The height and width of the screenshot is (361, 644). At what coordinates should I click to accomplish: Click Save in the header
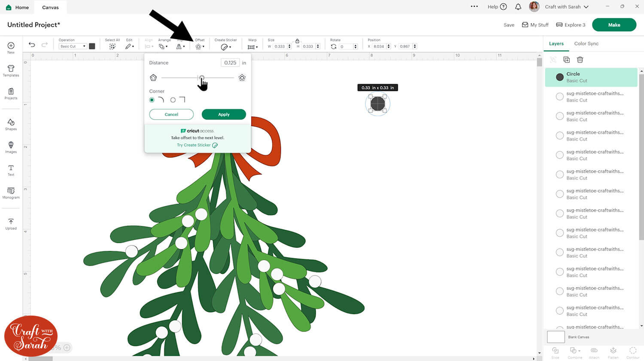509,25
